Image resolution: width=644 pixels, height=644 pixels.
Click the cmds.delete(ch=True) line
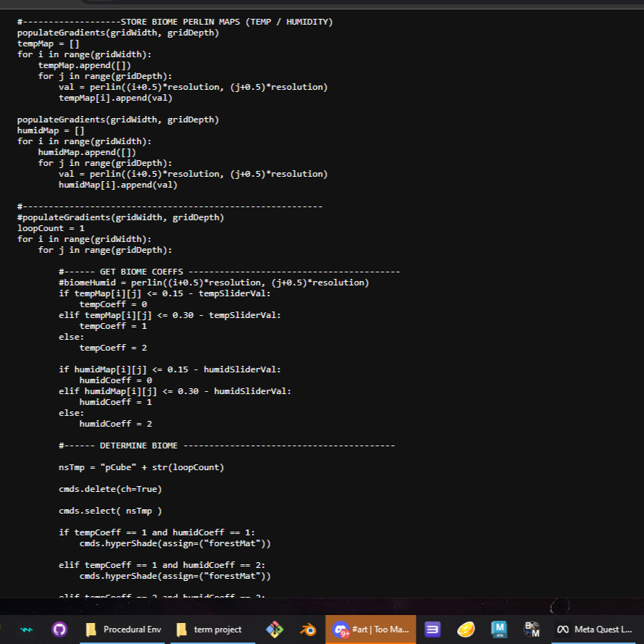click(x=110, y=489)
